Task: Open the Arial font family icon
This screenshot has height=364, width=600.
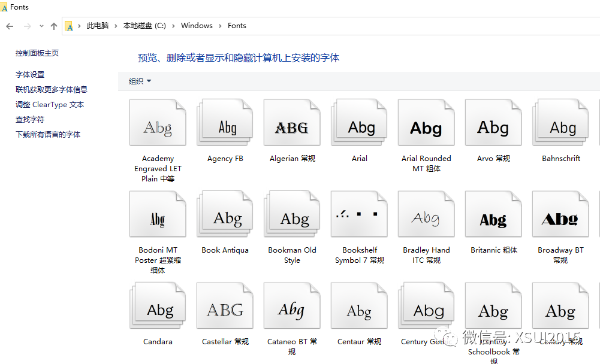Action: tap(359, 122)
